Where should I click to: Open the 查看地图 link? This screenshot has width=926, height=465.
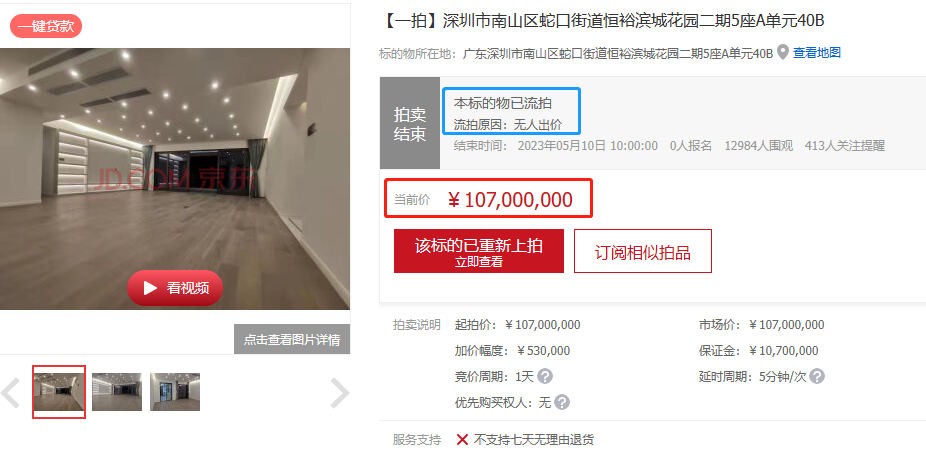[816, 53]
